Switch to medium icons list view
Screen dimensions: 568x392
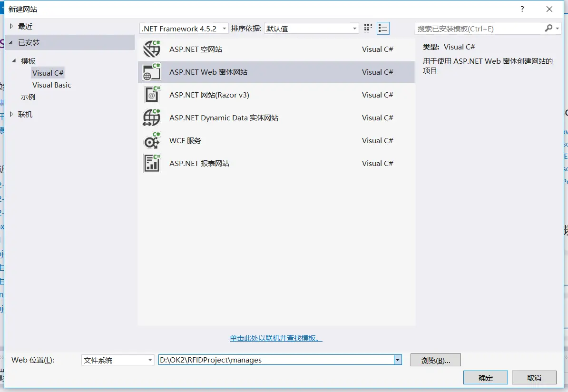[383, 28]
